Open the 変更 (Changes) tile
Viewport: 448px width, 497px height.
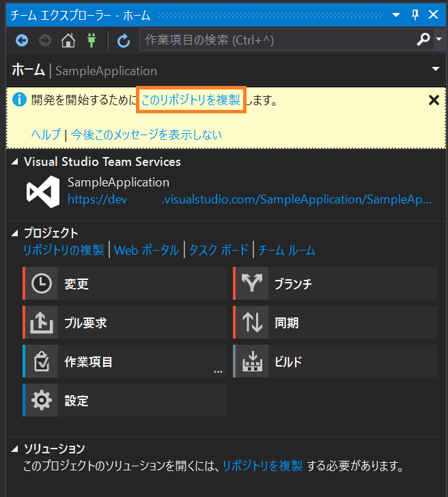tap(124, 283)
